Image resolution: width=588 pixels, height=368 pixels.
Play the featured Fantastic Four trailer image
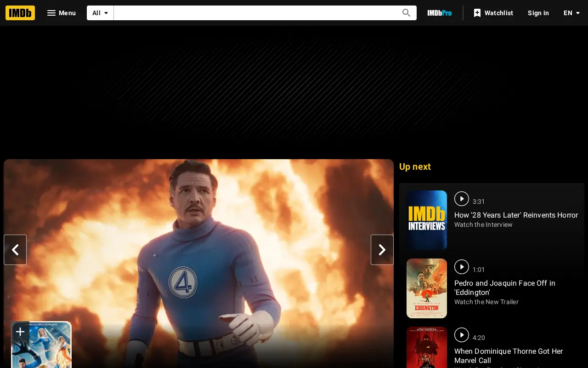(198, 264)
